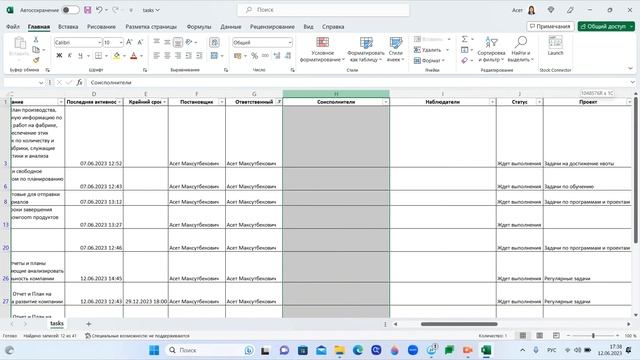Open Сортировка и фильтр tool

click(491, 49)
